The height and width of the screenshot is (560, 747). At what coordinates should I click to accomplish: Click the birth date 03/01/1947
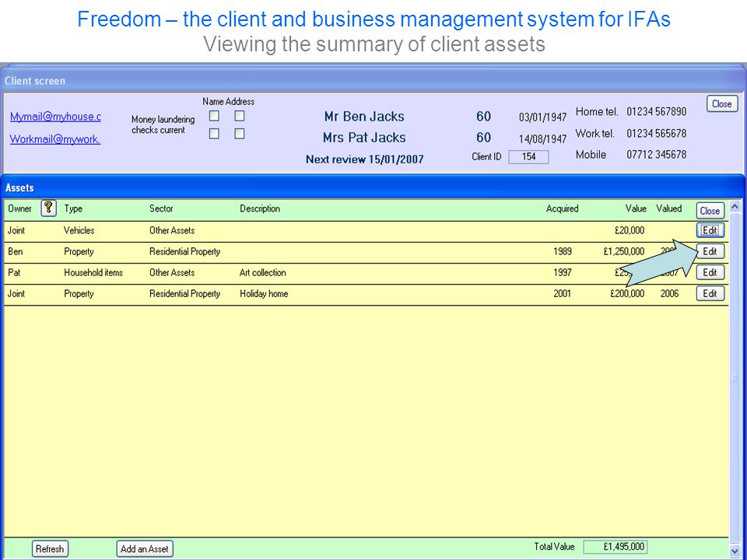(542, 117)
